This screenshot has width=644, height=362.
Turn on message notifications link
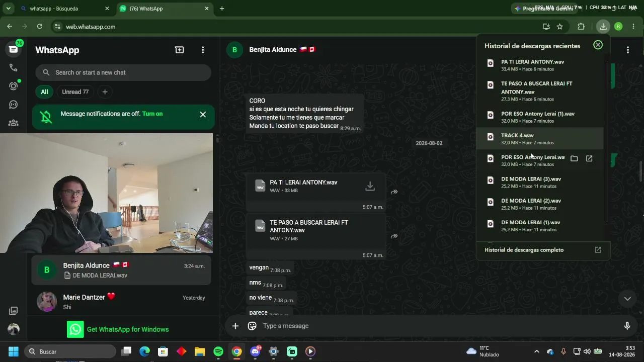[152, 114]
